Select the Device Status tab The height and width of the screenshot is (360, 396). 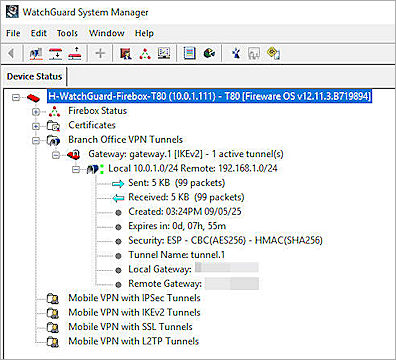34,76
